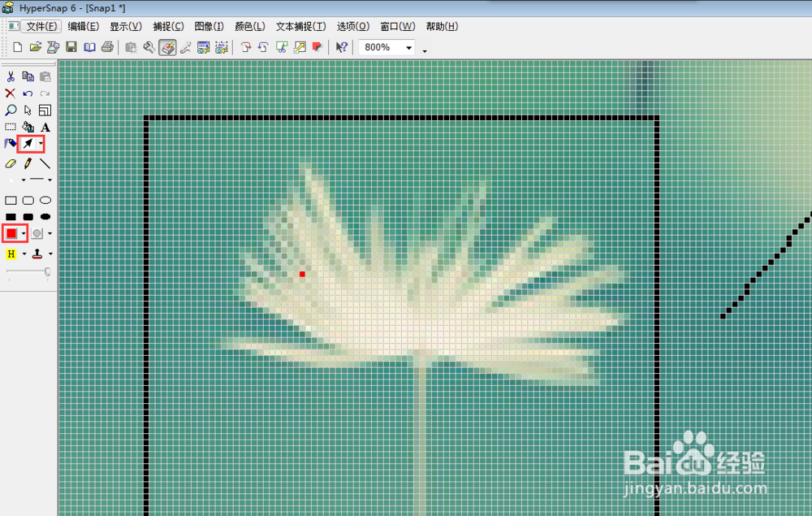This screenshot has height=516, width=812.
Task: Select the paint bucket fill tool
Action: (28, 127)
